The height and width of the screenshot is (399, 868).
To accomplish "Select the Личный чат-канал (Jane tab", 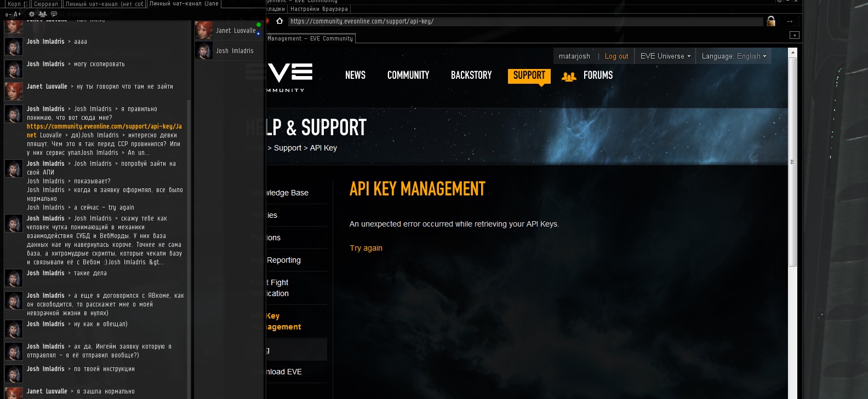I will pos(184,4).
